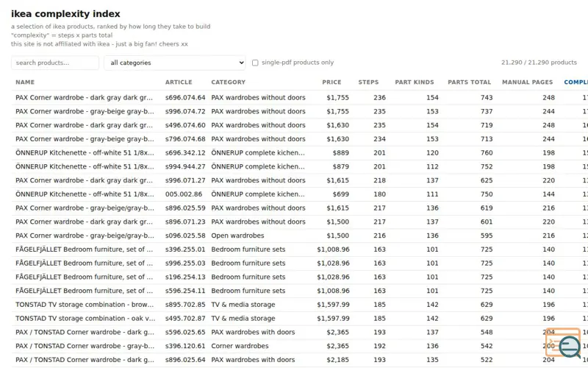Click the $699 price cell
This screenshot has width=588, height=368.
[x=340, y=194]
